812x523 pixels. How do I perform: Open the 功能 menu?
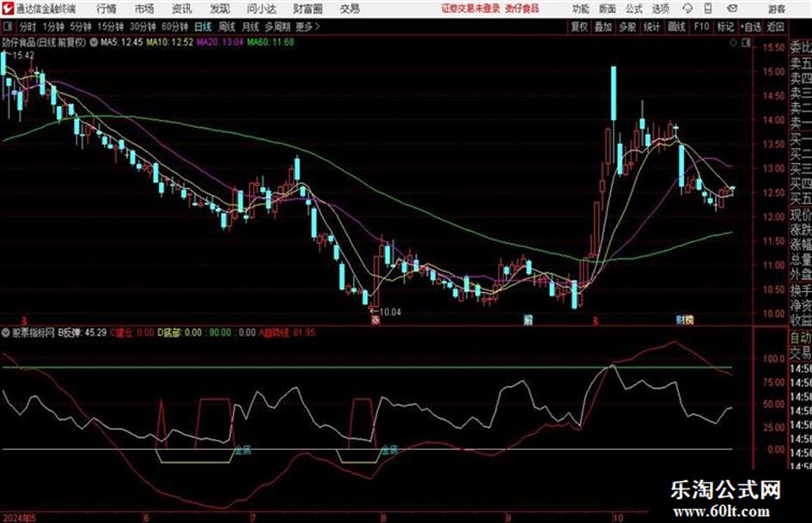[x=581, y=9]
